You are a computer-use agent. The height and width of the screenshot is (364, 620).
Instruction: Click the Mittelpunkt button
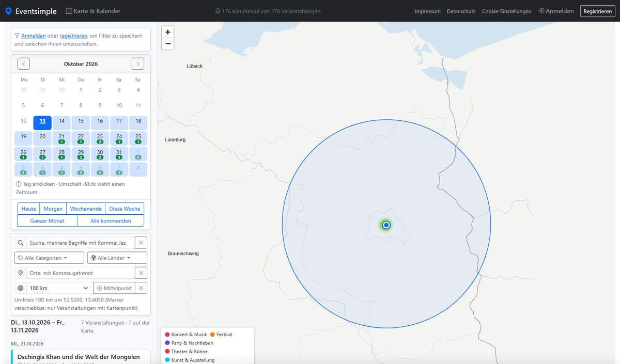click(114, 288)
